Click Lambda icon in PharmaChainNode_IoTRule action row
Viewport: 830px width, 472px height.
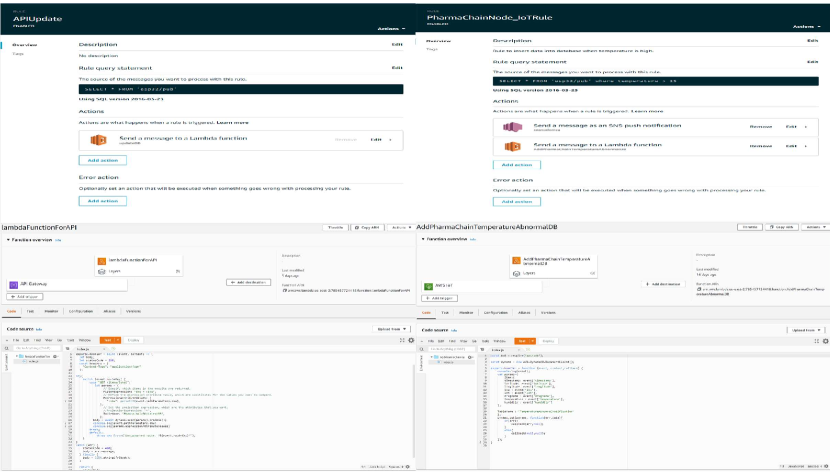(512, 147)
